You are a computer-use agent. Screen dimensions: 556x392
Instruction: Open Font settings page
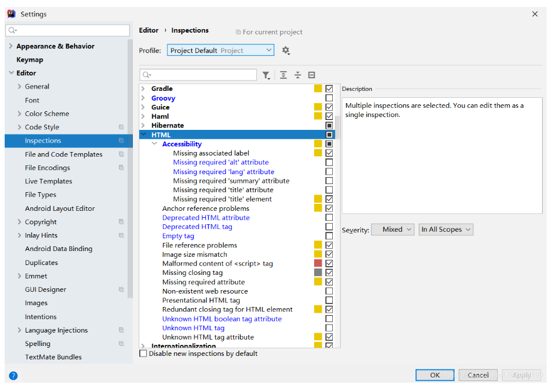[32, 100]
